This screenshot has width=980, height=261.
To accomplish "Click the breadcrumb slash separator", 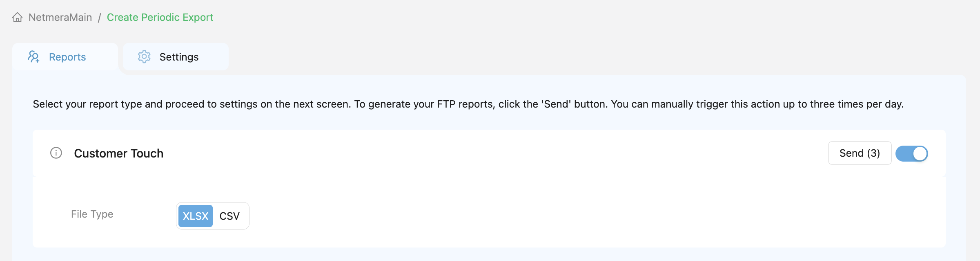I will (x=99, y=18).
